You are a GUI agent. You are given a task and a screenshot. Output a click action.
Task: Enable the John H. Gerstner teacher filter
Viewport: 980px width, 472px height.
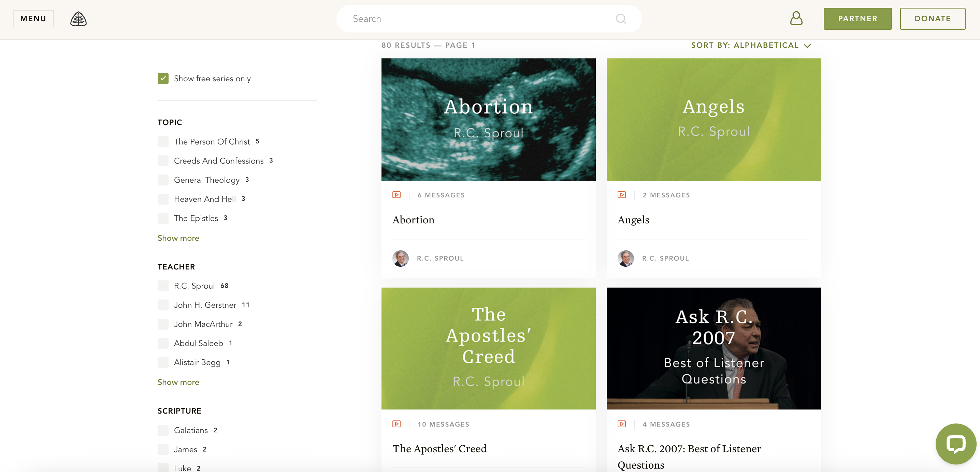point(163,305)
